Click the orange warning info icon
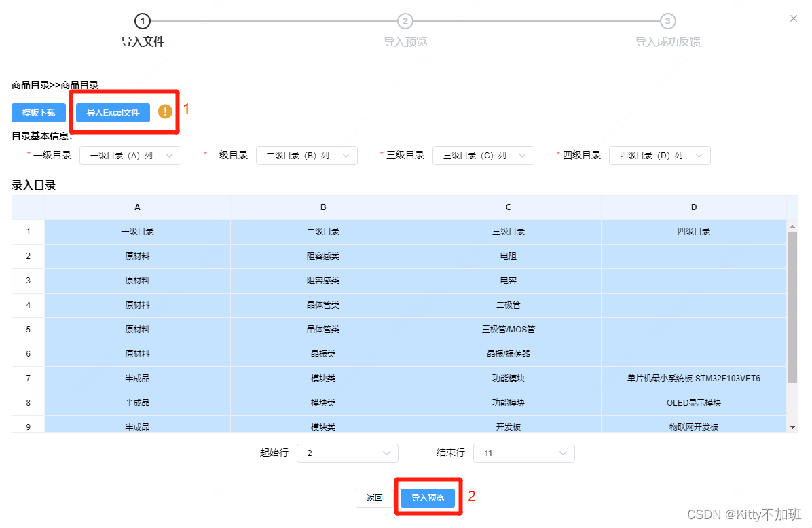Image resolution: width=812 pixels, height=528 pixels. (165, 111)
